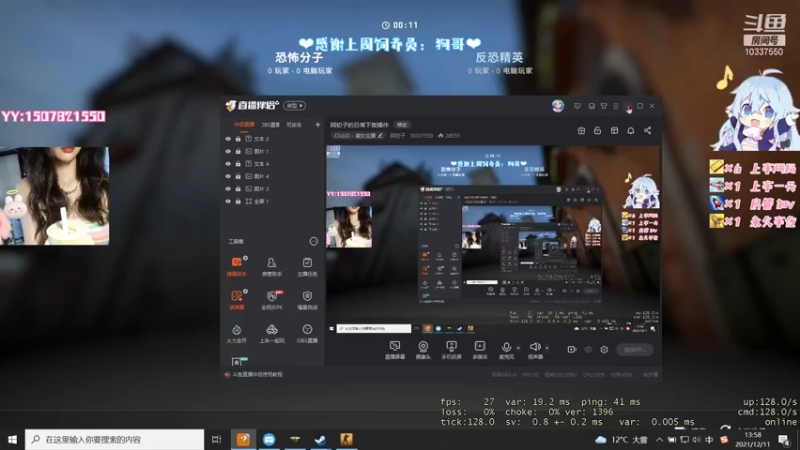Click the padlock icon in the stream info bar
Image resolution: width=800 pixels, height=450 pixels.
597,131
